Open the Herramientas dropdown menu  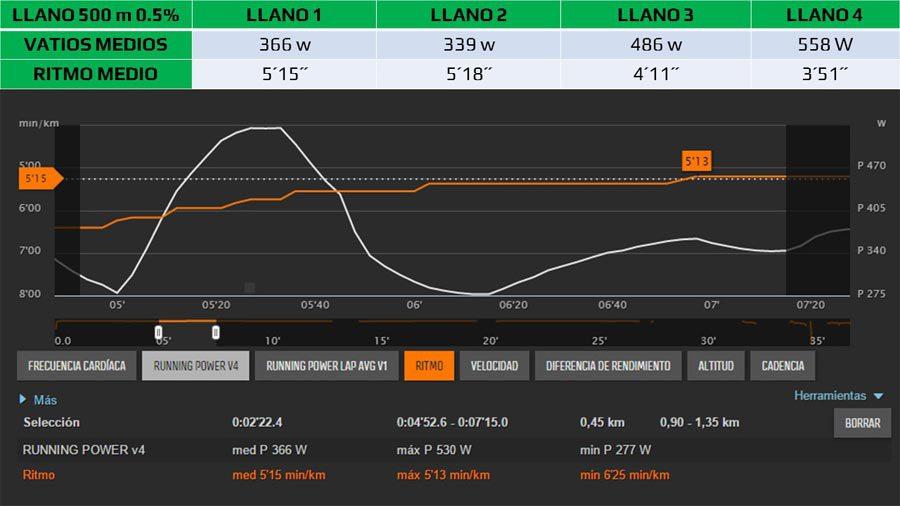pos(838,396)
